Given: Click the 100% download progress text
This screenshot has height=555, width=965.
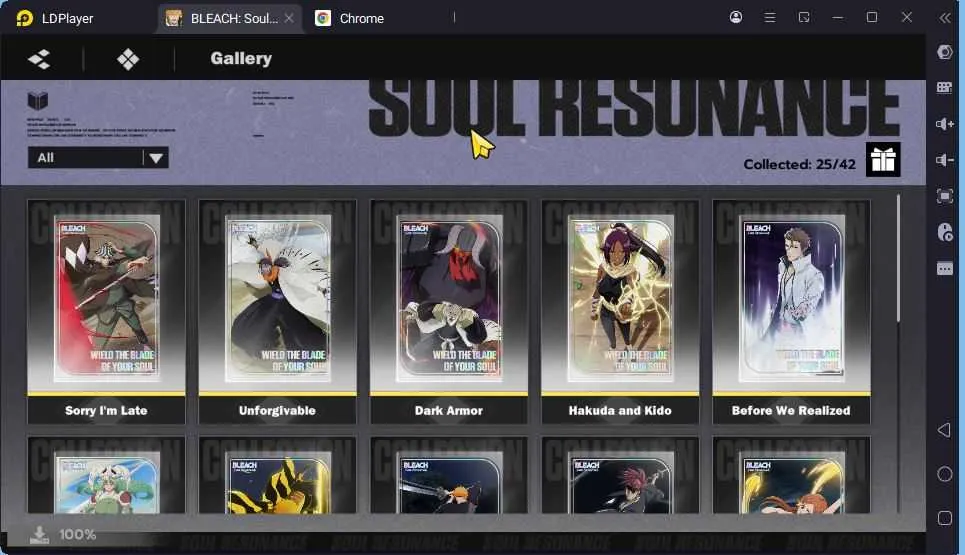Looking at the screenshot, I should tap(78, 535).
